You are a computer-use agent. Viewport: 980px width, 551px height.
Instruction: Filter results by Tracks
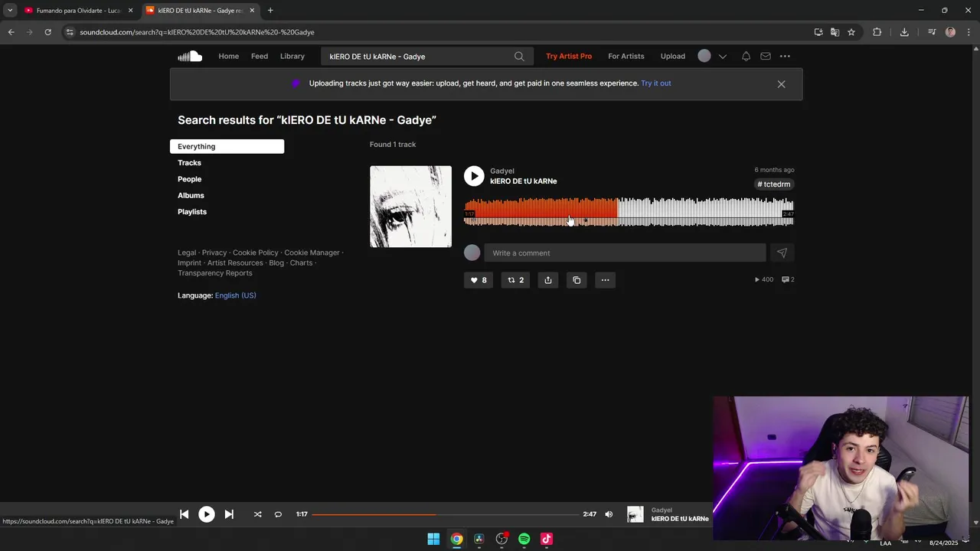pos(189,163)
